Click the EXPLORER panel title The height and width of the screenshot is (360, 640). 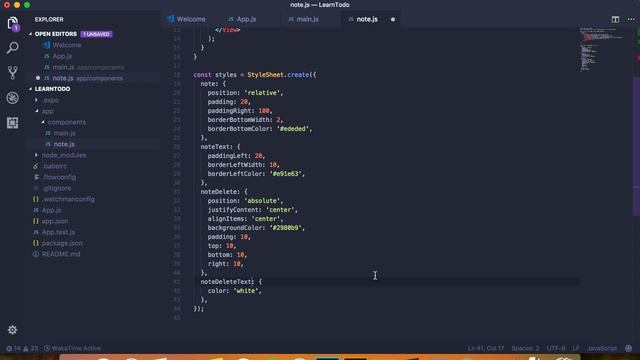click(49, 19)
